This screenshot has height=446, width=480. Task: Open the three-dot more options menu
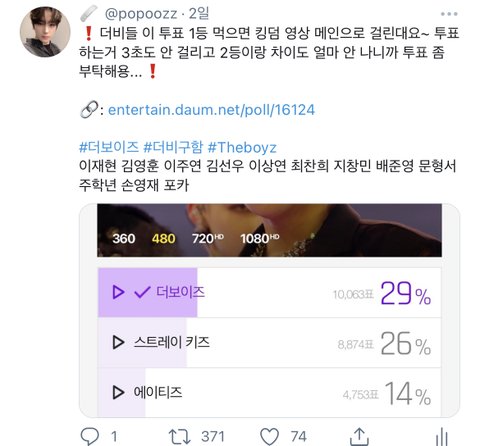(x=449, y=14)
